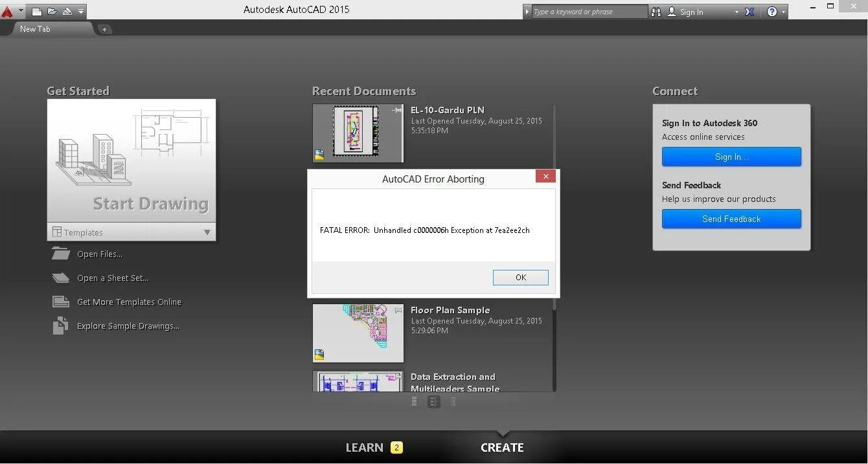Click the FATAL ERROR message text
Screen dimensions: 868x464
[x=425, y=230]
